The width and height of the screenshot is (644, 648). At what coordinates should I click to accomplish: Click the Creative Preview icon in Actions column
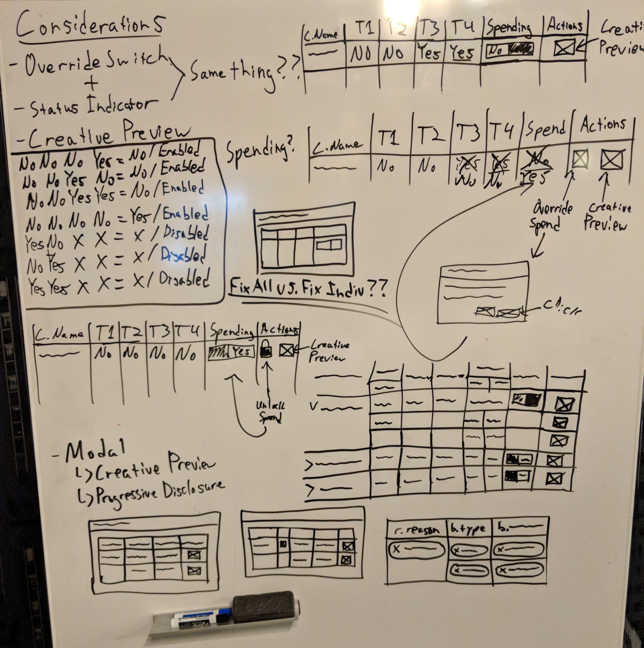click(572, 48)
